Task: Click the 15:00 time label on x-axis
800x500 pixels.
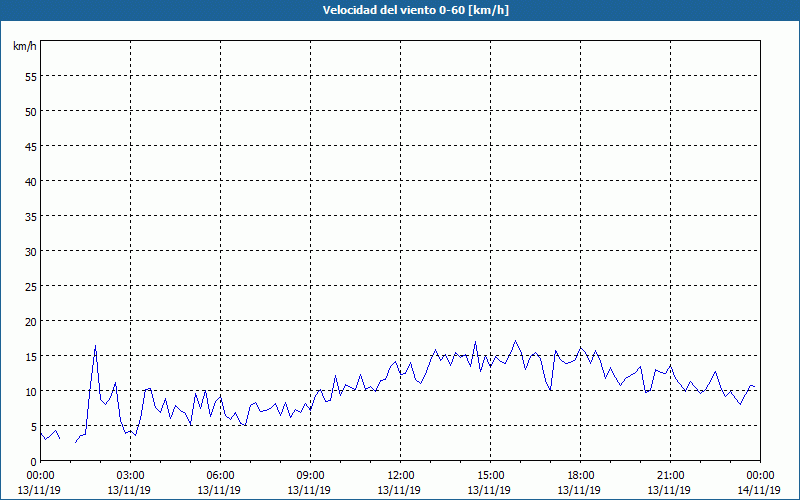Action: click(x=490, y=476)
